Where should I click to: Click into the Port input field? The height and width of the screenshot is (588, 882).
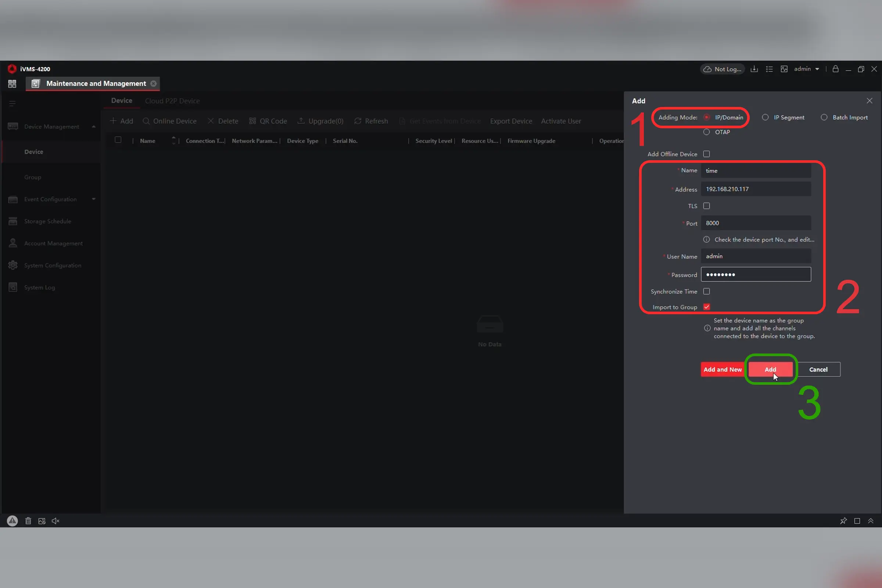point(756,223)
